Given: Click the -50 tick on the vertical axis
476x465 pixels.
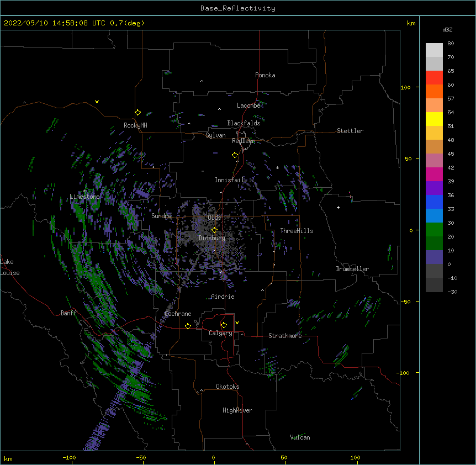Looking at the screenshot, I should tap(405, 302).
